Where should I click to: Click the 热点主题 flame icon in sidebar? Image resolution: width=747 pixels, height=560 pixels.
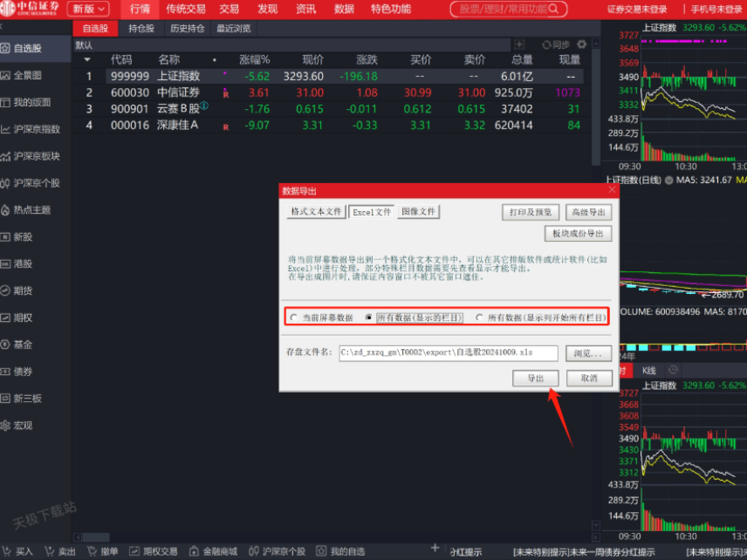click(x=5, y=210)
